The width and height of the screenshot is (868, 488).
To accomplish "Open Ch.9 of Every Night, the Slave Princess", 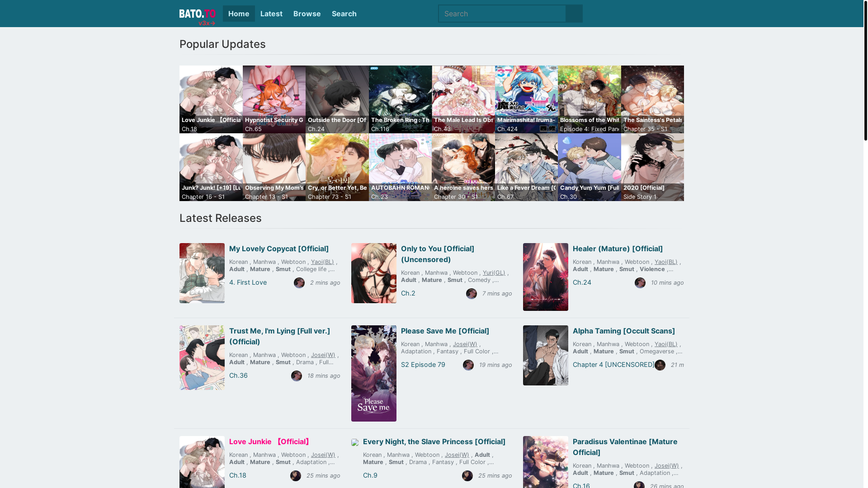I will (370, 475).
